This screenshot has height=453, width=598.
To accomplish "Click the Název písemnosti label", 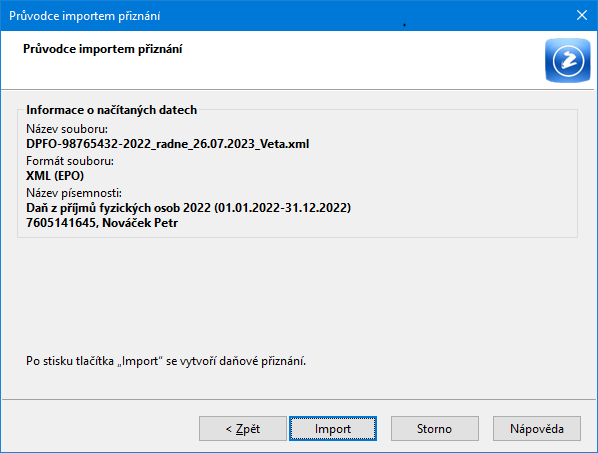I will (74, 193).
